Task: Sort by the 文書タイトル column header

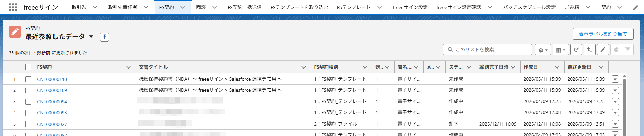Action: point(153,67)
